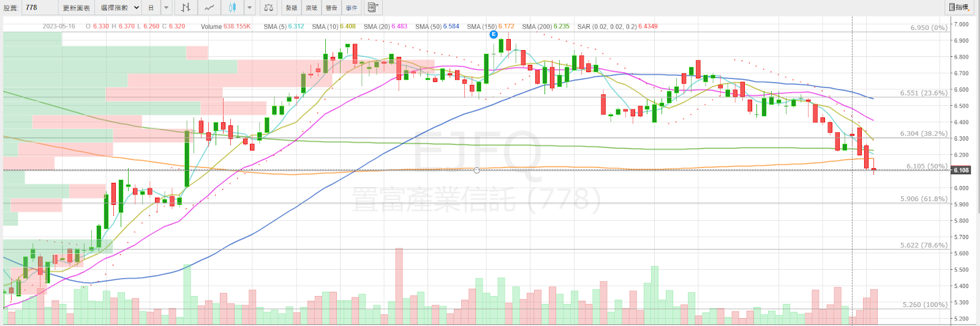Click the balance scale compare icon
Image resolution: width=980 pixels, height=326 pixels.
click(x=268, y=8)
